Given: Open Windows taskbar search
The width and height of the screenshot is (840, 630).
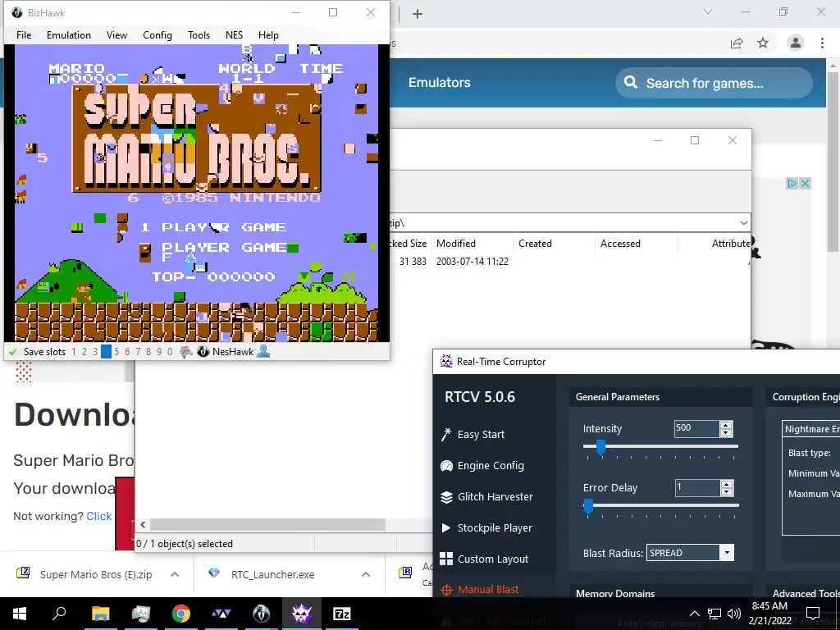Looking at the screenshot, I should [x=59, y=614].
